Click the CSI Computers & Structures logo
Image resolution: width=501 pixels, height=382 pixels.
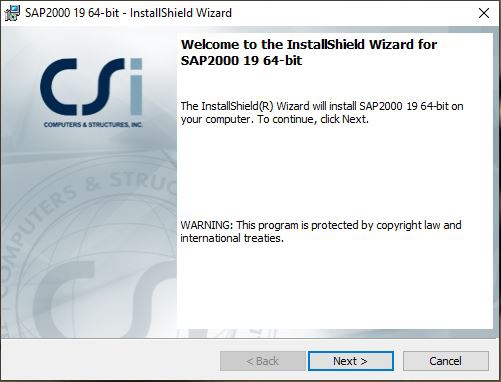92,93
